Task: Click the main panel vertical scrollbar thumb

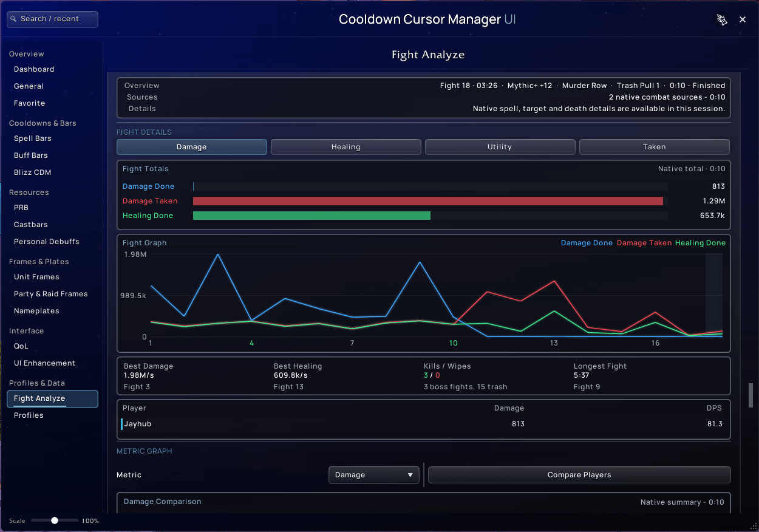Action: tap(750, 395)
